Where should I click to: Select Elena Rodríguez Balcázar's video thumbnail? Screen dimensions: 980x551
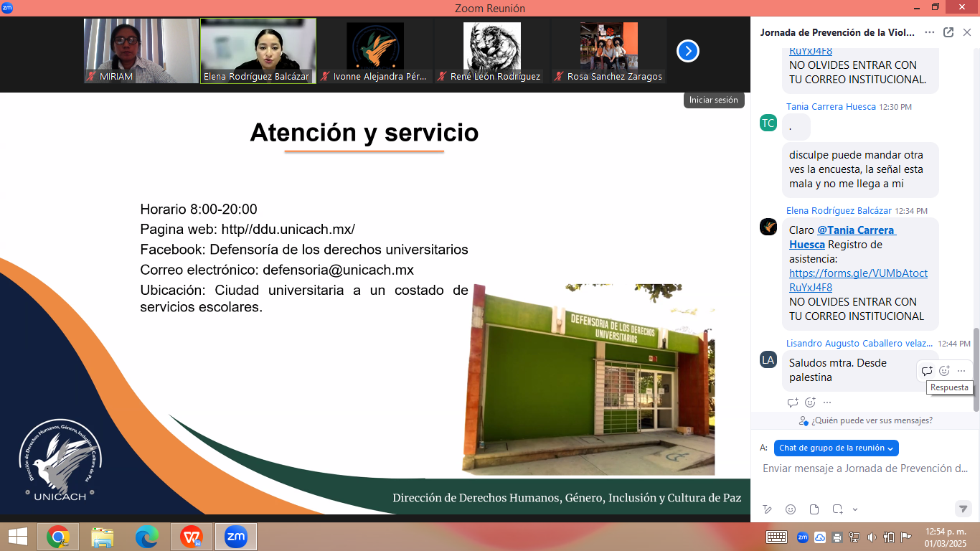click(x=257, y=51)
